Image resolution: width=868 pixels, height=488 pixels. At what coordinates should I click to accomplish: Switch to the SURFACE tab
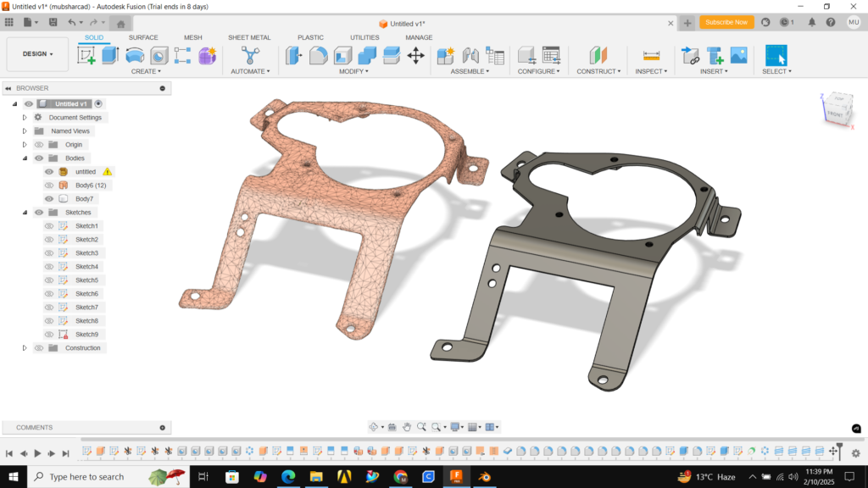(143, 37)
